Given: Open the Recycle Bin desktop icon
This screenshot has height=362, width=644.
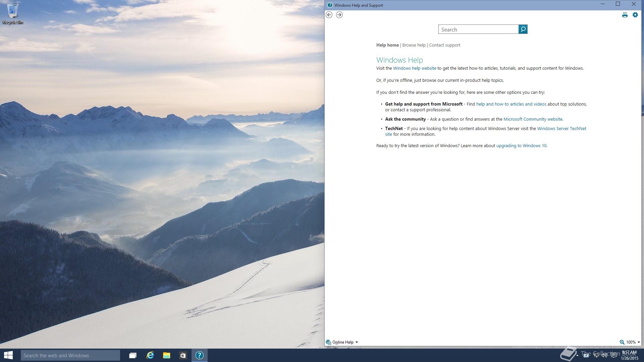Looking at the screenshot, I should [13, 13].
